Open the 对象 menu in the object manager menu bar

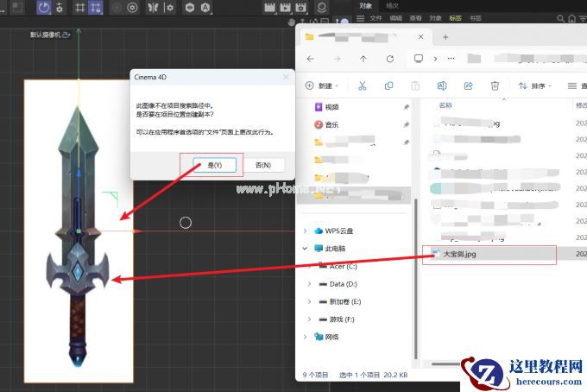[x=435, y=18]
